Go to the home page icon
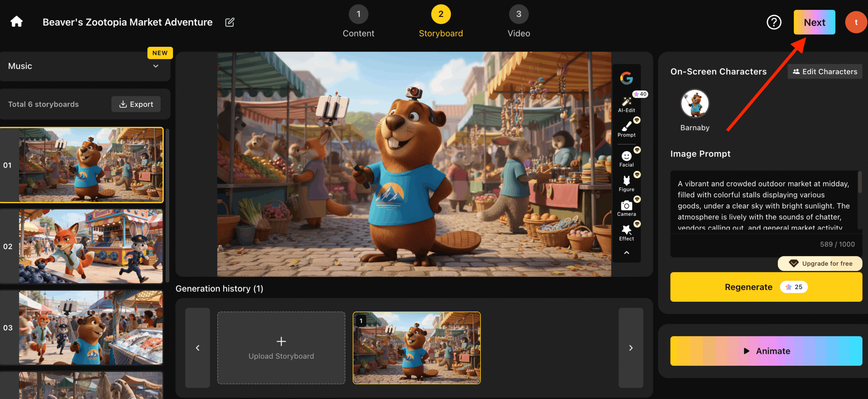 click(x=16, y=22)
